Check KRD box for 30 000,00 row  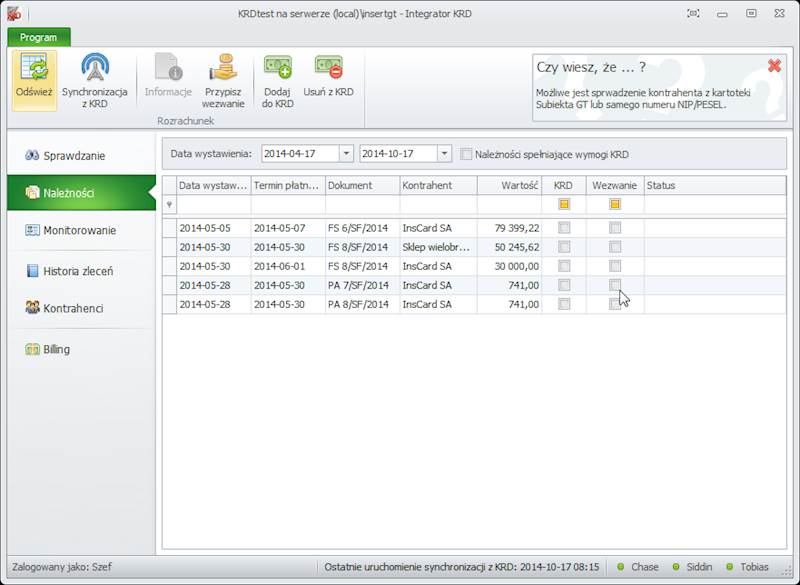click(564, 266)
